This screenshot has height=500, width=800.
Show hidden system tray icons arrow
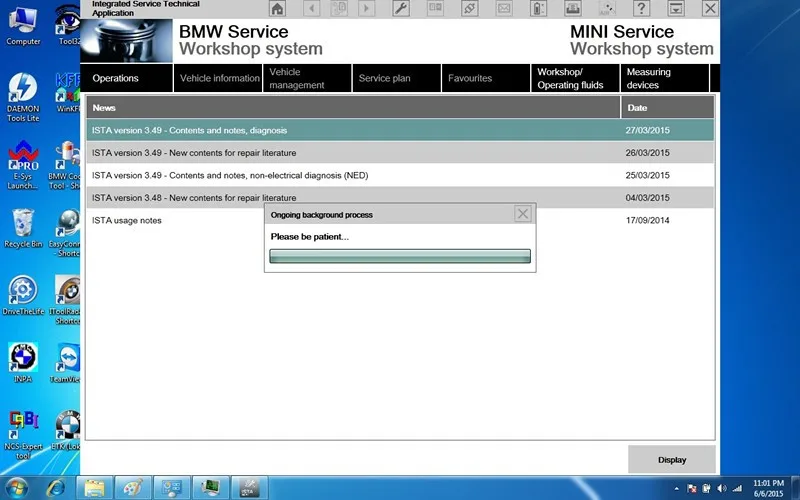677,488
